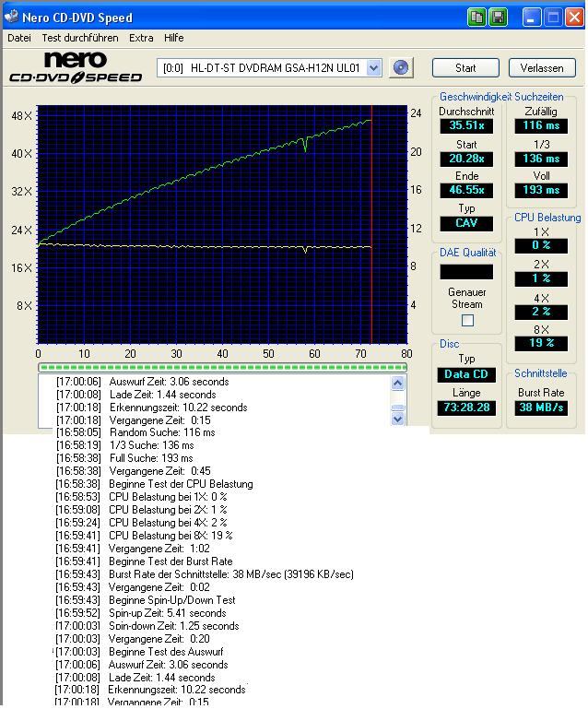The height and width of the screenshot is (709, 588).
Task: Click the Verlassen button
Action: point(542,68)
